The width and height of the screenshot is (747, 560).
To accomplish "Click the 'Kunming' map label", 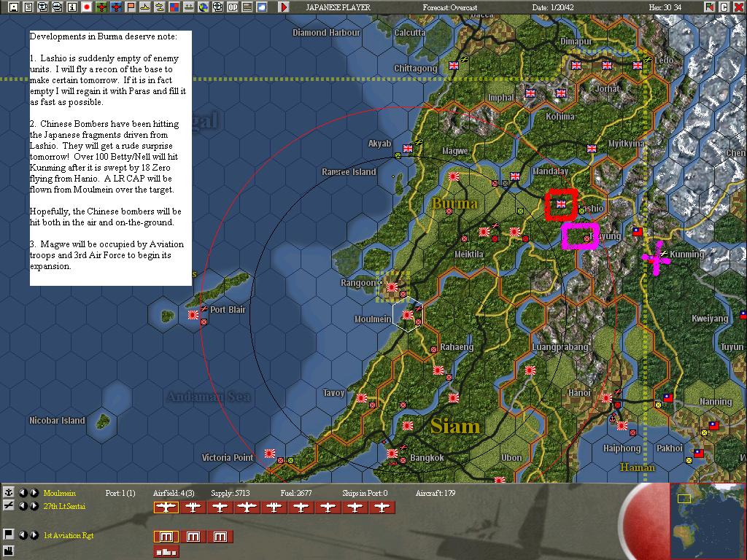I will 686,254.
